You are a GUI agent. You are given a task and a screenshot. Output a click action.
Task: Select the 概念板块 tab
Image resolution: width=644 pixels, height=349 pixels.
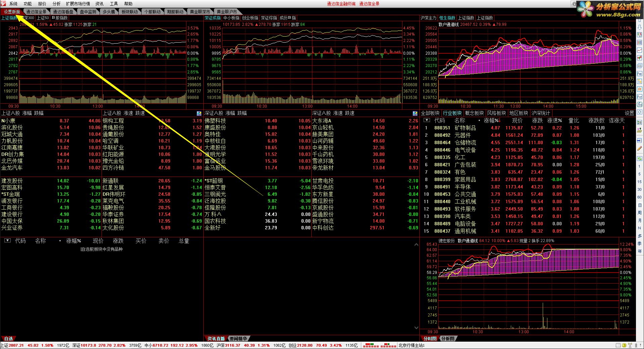click(x=474, y=113)
